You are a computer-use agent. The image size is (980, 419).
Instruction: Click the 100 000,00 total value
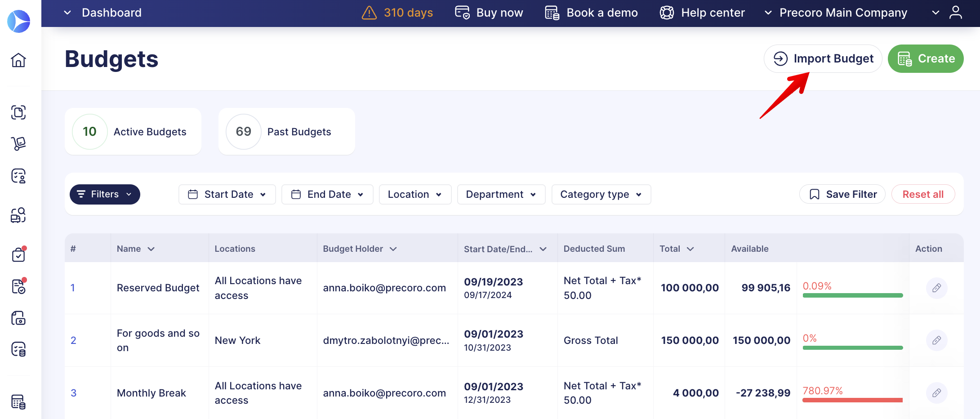click(x=690, y=288)
